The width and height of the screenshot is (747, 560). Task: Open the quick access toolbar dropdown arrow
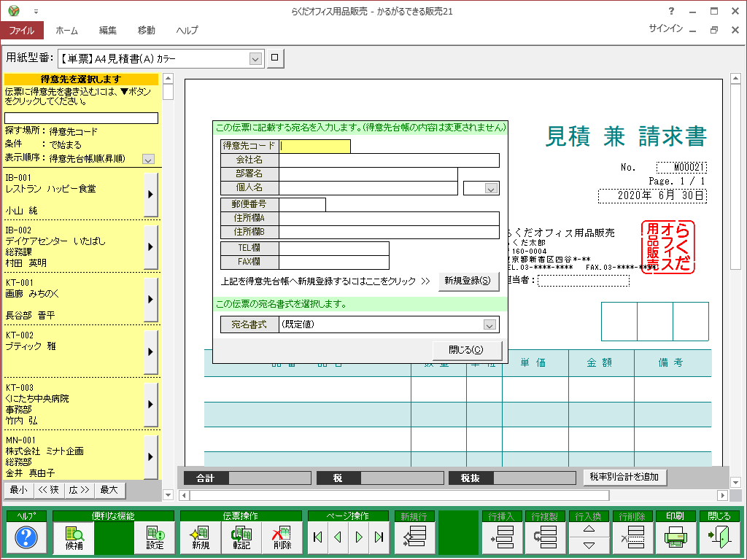[x=36, y=12]
